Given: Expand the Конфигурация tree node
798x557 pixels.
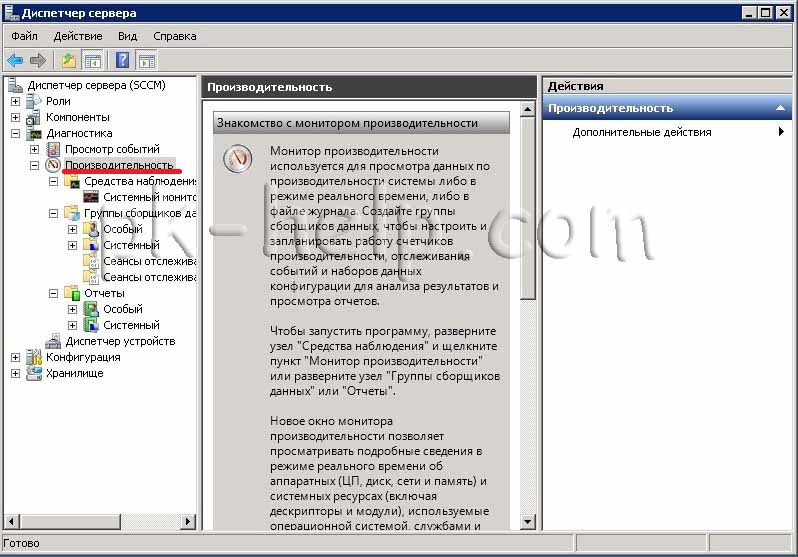Looking at the screenshot, I should point(15,357).
